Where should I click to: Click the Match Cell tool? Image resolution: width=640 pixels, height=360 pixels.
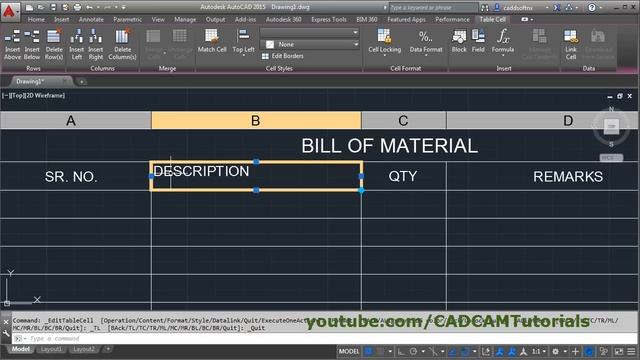(212, 41)
